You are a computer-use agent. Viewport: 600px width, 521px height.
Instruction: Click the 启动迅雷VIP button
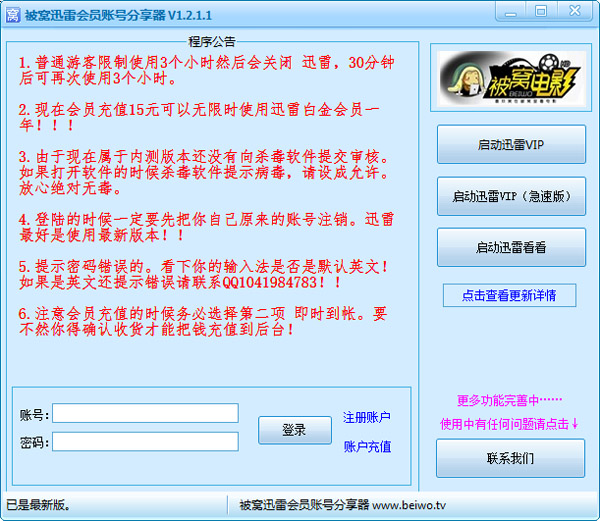[511, 145]
